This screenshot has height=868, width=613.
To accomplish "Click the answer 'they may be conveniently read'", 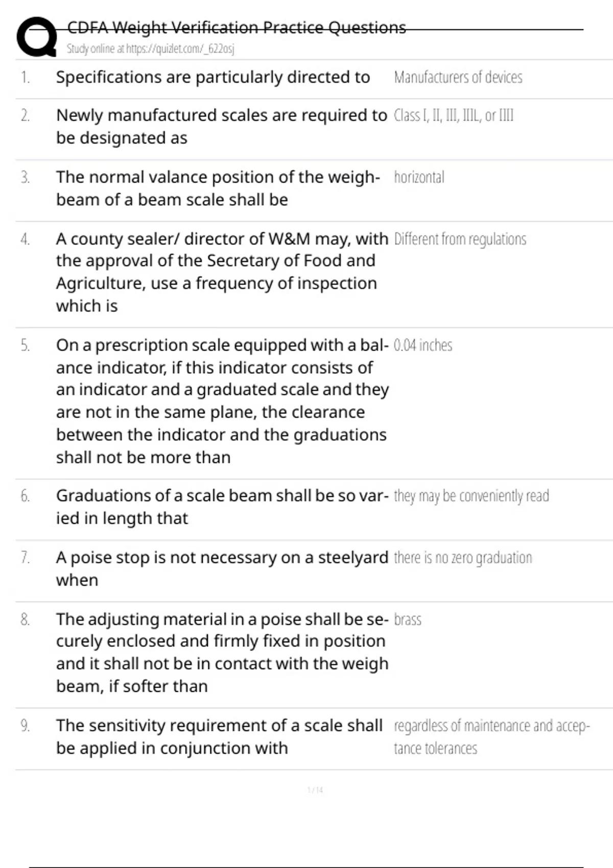I will [x=471, y=496].
